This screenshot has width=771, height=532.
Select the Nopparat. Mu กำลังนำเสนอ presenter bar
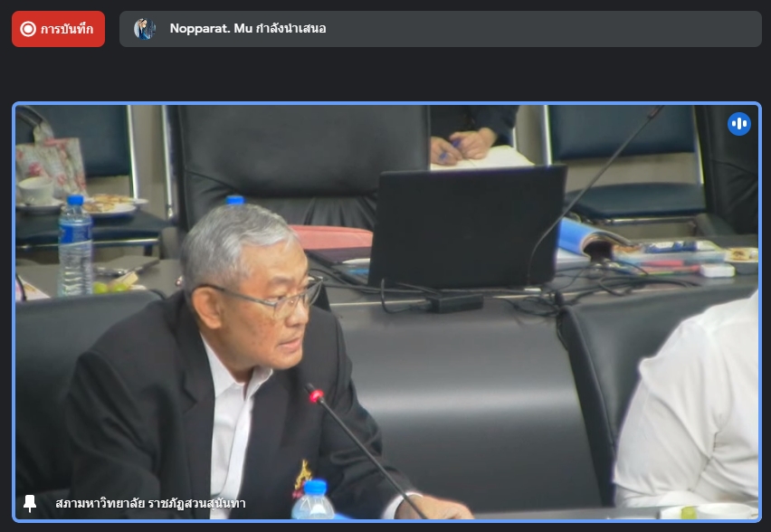pyautogui.click(x=440, y=29)
